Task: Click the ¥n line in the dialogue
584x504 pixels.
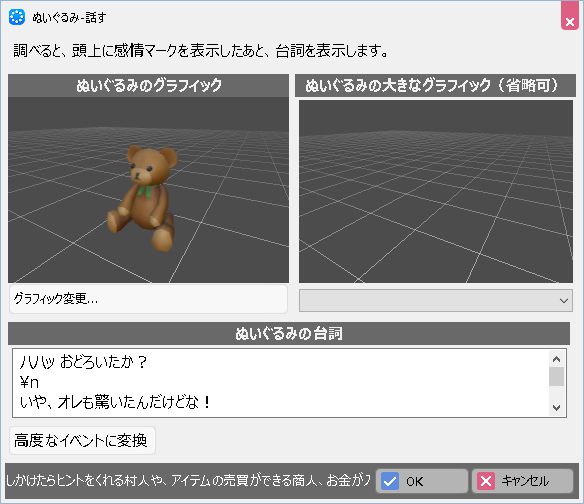Action: point(29,382)
